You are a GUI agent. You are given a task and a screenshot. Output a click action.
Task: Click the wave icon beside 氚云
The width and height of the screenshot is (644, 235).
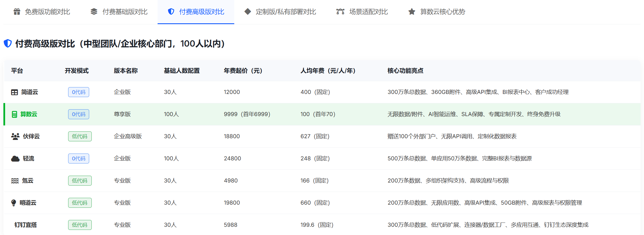(15, 181)
